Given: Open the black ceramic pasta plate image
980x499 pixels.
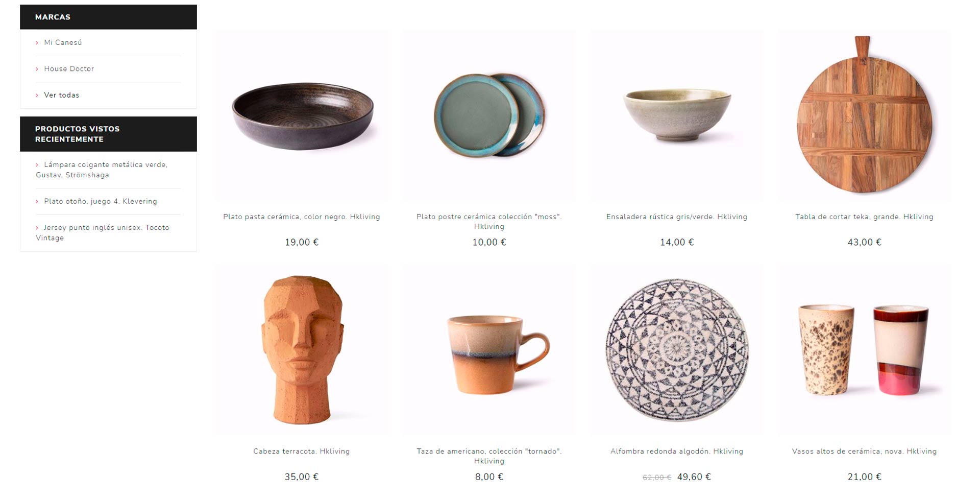Looking at the screenshot, I should click(x=302, y=116).
